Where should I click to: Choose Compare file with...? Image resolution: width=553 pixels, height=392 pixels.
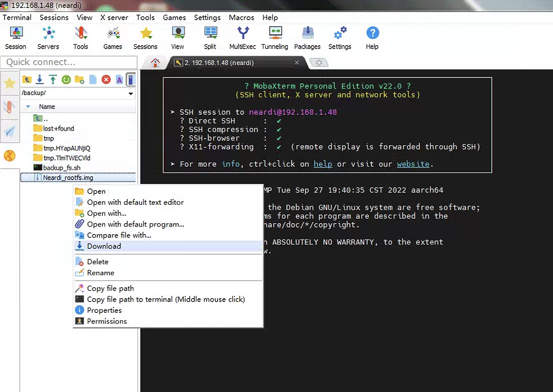tap(168, 235)
